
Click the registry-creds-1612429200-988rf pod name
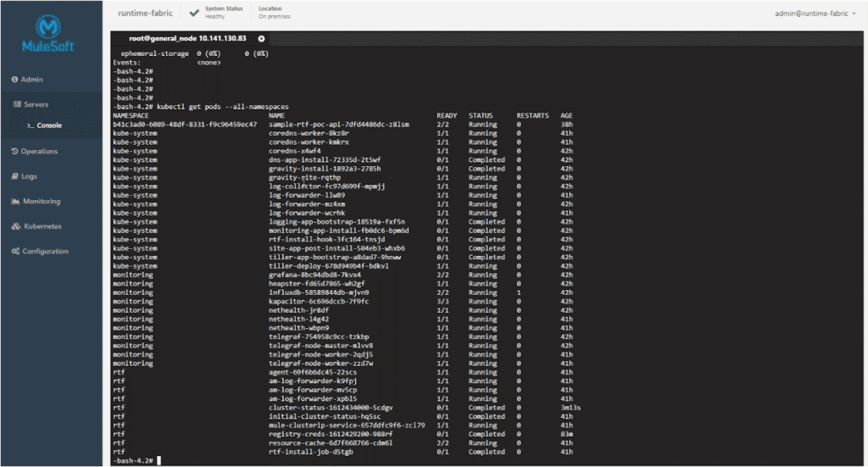coord(331,434)
